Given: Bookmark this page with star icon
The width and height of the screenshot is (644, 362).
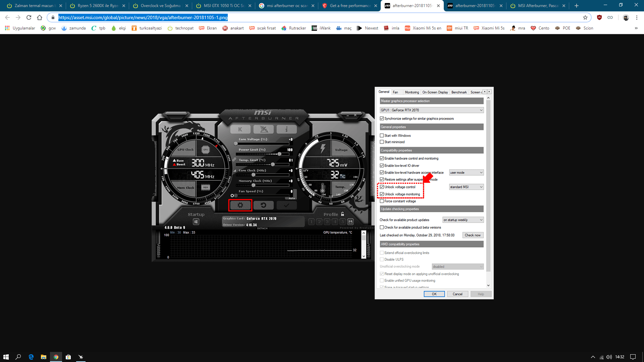Looking at the screenshot, I should click(585, 17).
